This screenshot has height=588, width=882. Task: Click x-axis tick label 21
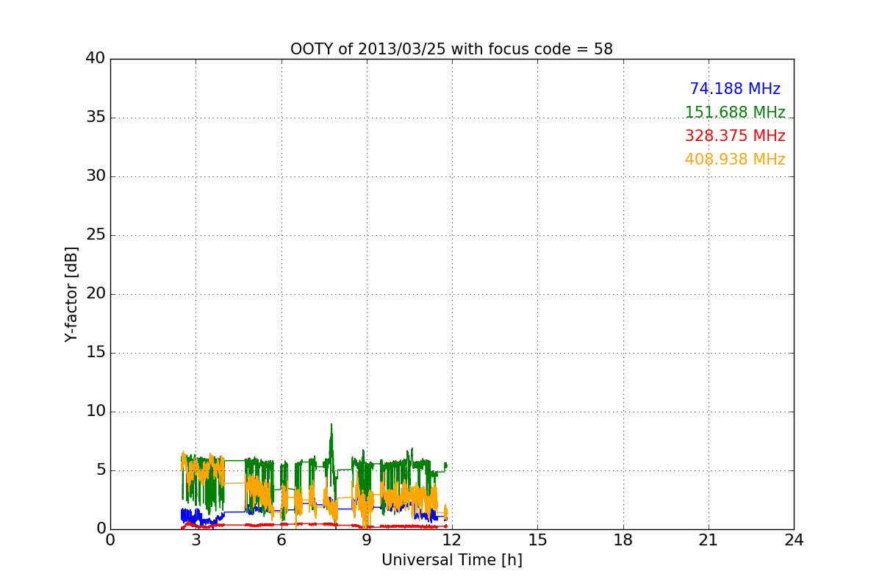[x=709, y=540]
